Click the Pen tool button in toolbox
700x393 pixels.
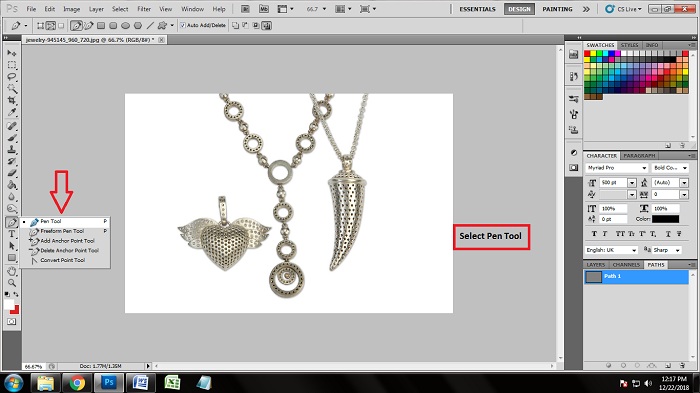(12, 222)
